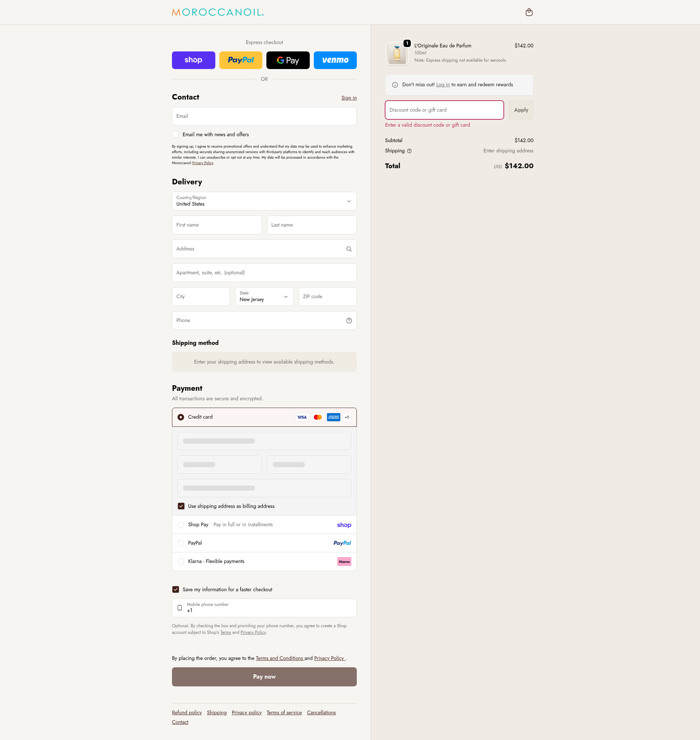Focus the Discount code or gift card field
This screenshot has width=700, height=740.
pos(444,110)
